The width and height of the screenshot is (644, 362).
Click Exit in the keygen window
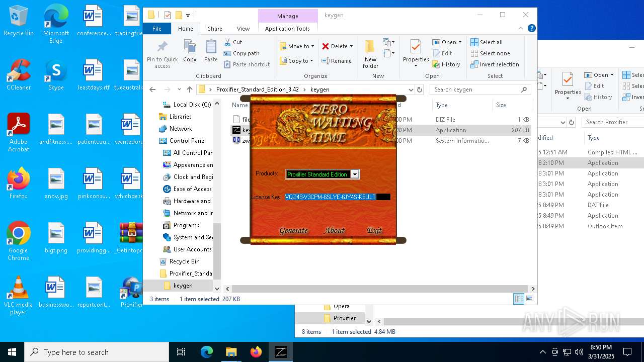coord(374,230)
